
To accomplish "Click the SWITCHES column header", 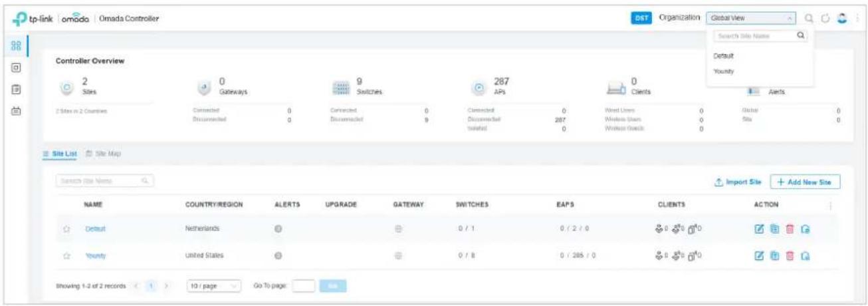I will coord(473,205).
